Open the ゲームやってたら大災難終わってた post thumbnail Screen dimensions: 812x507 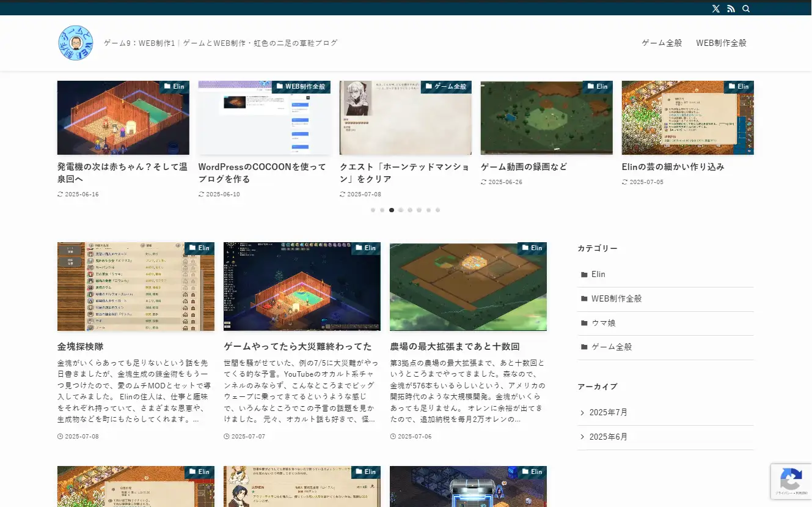(302, 286)
